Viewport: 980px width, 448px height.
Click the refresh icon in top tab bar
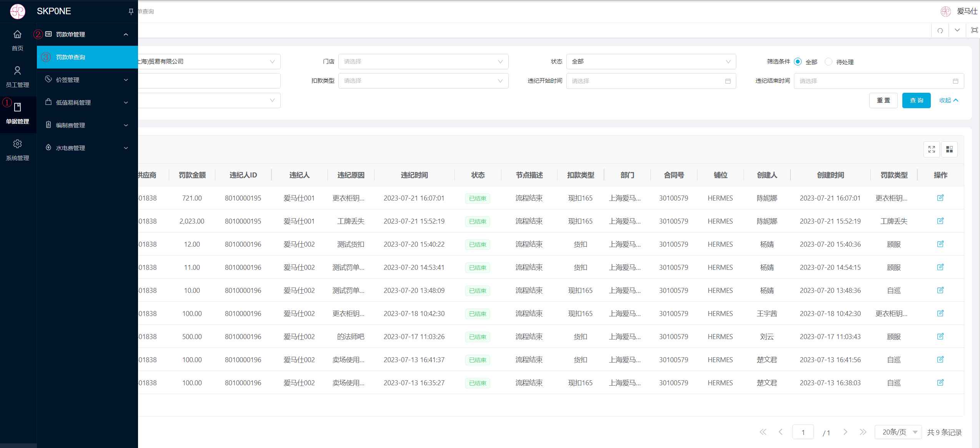click(x=940, y=30)
